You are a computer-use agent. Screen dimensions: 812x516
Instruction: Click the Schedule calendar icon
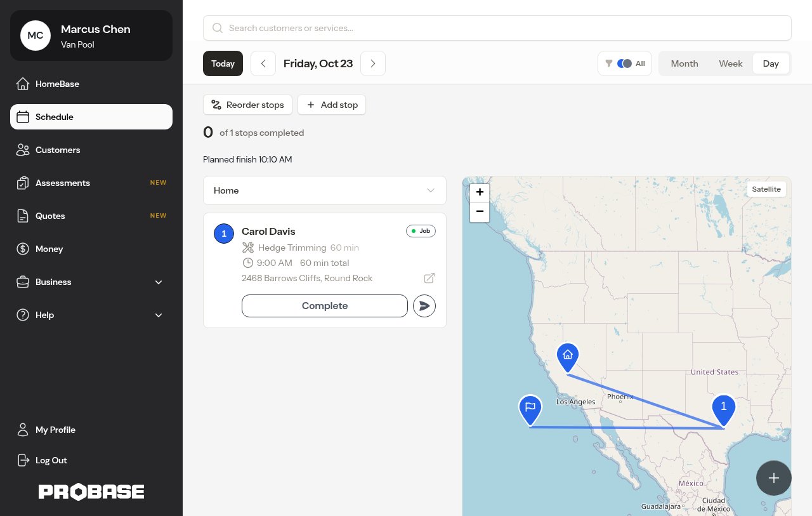pos(23,117)
